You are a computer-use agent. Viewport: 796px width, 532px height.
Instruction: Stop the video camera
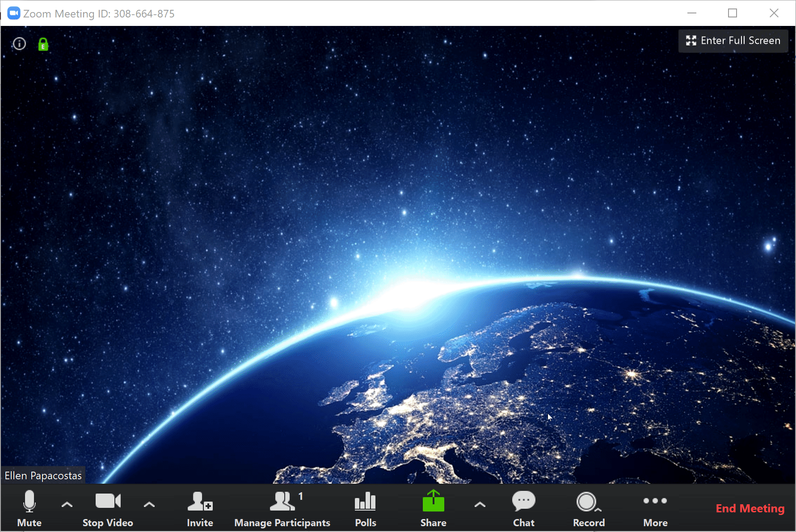click(108, 508)
